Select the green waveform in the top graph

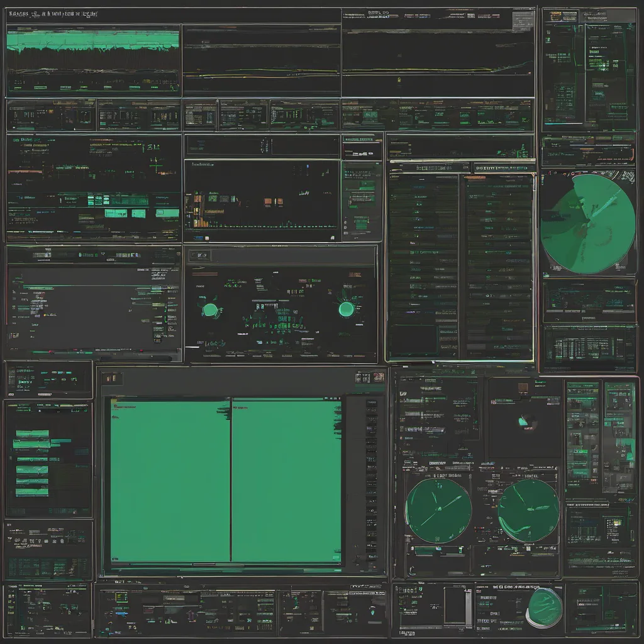(93, 41)
